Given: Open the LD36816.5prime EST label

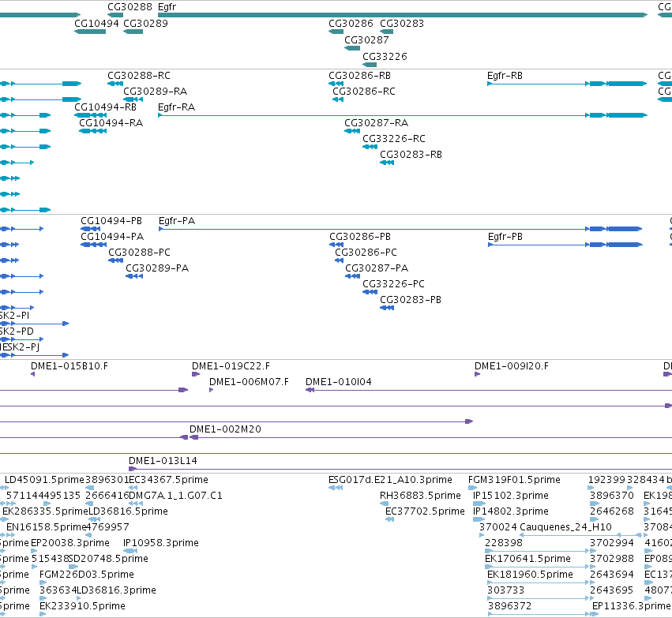Looking at the screenshot, I should click(x=128, y=511).
